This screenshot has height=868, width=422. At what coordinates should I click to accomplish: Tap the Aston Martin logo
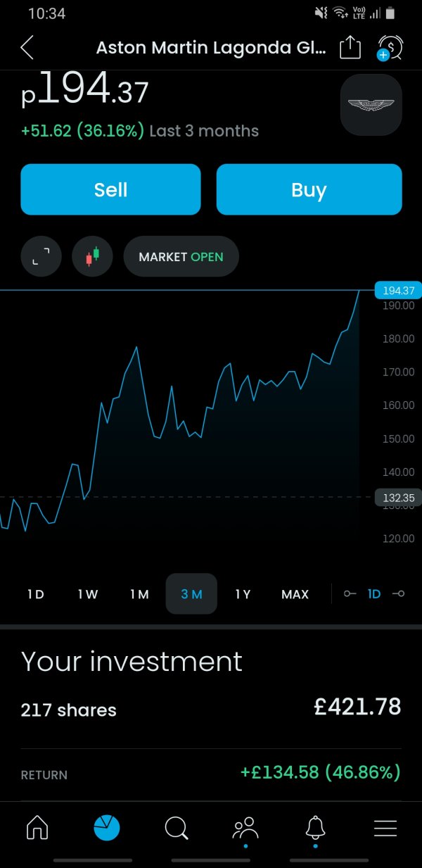pos(371,105)
